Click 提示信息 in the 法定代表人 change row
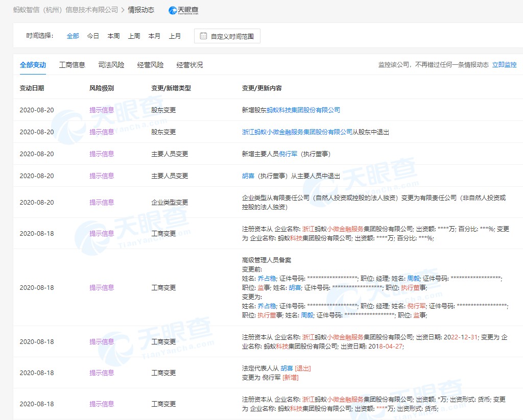Image resolution: width=523 pixels, height=420 pixels. pyautogui.click(x=102, y=373)
